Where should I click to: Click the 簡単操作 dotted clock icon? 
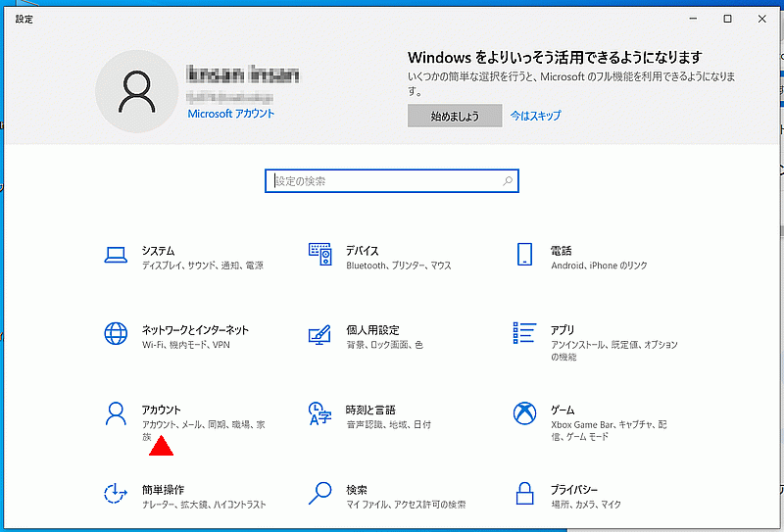click(x=116, y=493)
